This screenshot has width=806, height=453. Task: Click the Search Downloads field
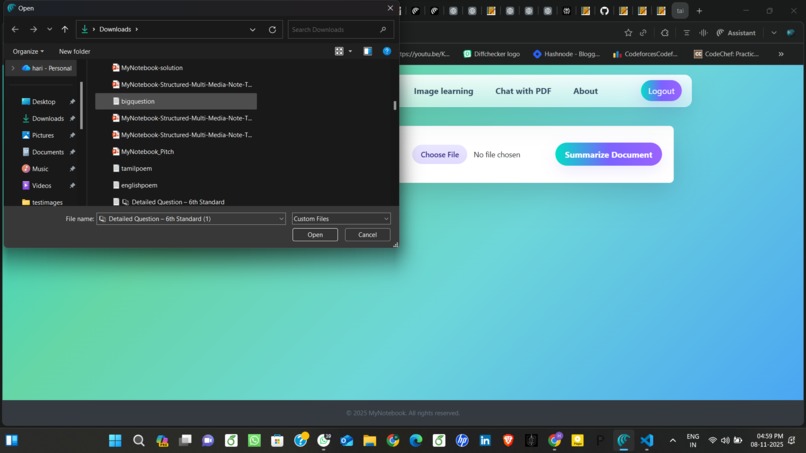coord(341,29)
